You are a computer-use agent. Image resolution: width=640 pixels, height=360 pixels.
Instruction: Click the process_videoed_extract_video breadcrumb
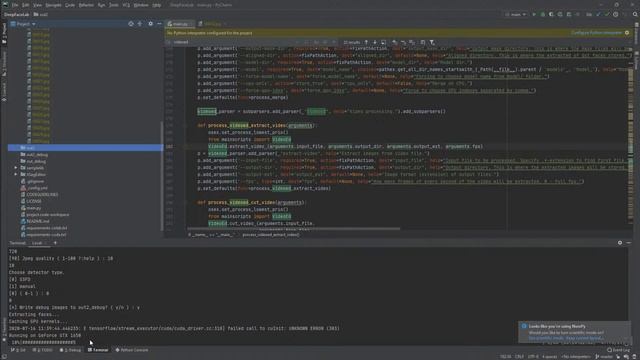tap(271, 235)
